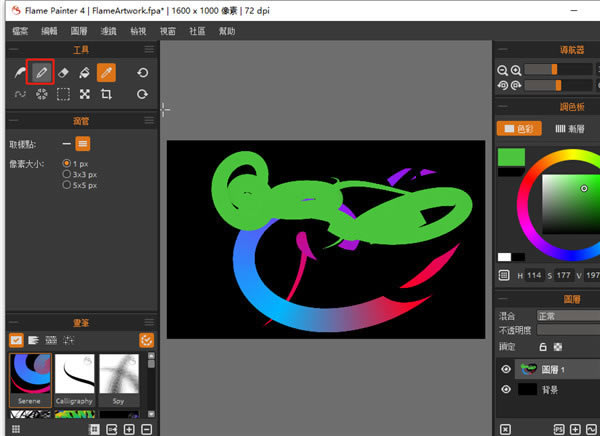Select the pencil tool highlighted in red
This screenshot has width=600, height=436.
(x=41, y=72)
